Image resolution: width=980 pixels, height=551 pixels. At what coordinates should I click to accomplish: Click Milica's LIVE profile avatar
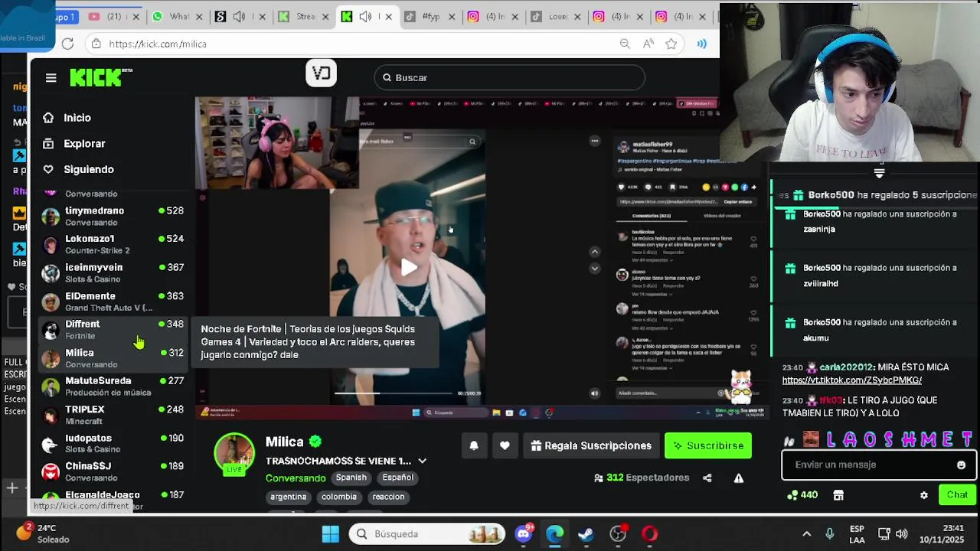click(234, 454)
